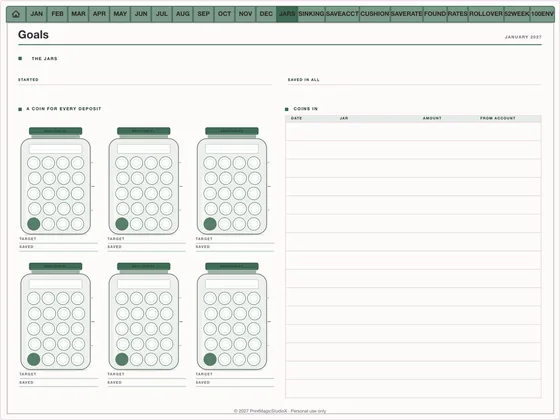Click the name box of last bottom-row jar
The height and width of the screenshot is (420, 560).
tap(232, 284)
